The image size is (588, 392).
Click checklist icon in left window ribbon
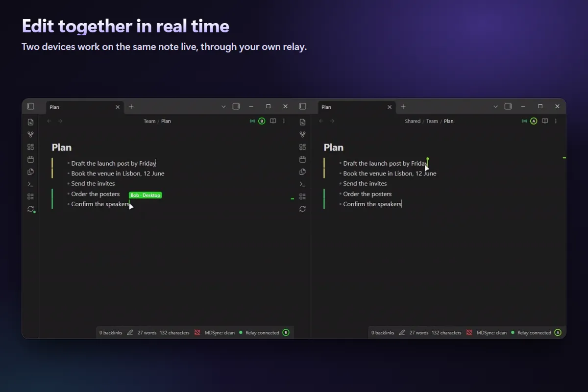30,196
